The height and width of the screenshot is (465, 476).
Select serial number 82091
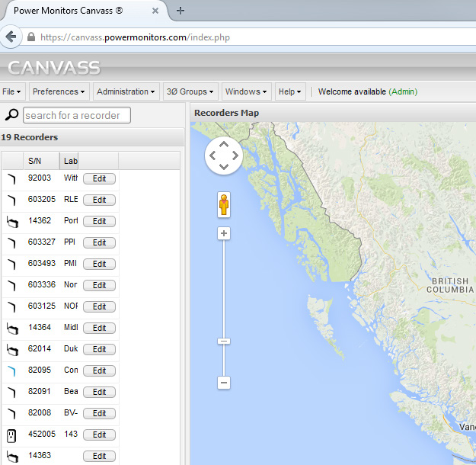(x=39, y=391)
